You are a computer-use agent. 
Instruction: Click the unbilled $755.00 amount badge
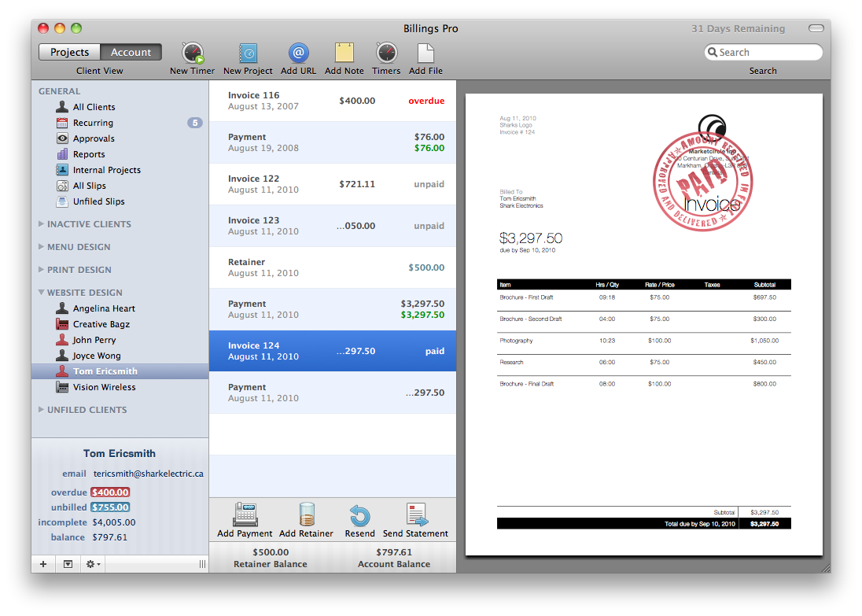click(x=110, y=507)
